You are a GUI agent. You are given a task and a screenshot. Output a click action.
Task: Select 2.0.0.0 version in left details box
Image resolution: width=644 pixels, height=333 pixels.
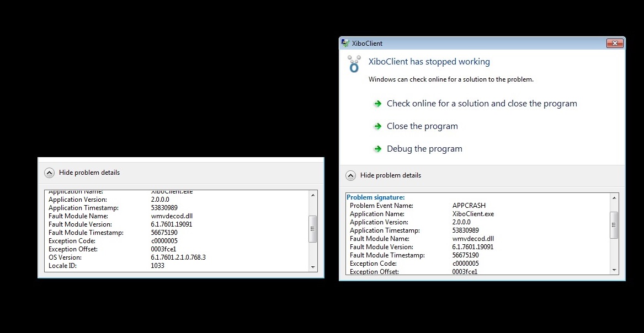point(160,200)
